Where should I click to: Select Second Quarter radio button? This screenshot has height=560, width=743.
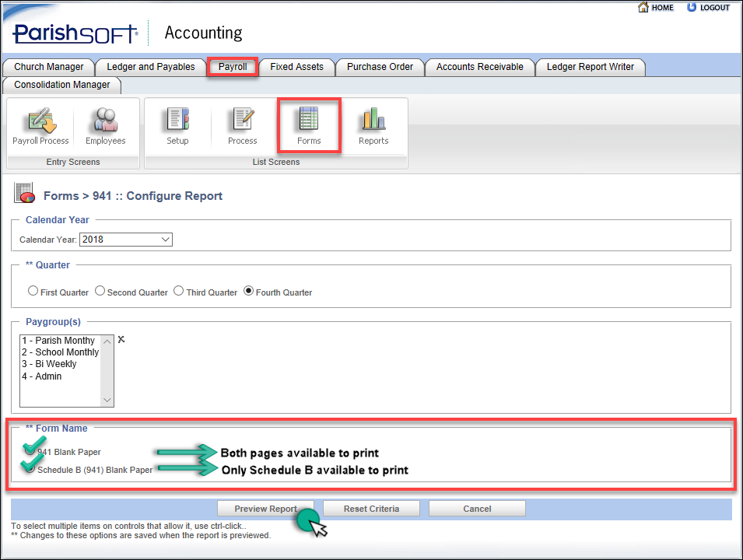click(x=100, y=290)
